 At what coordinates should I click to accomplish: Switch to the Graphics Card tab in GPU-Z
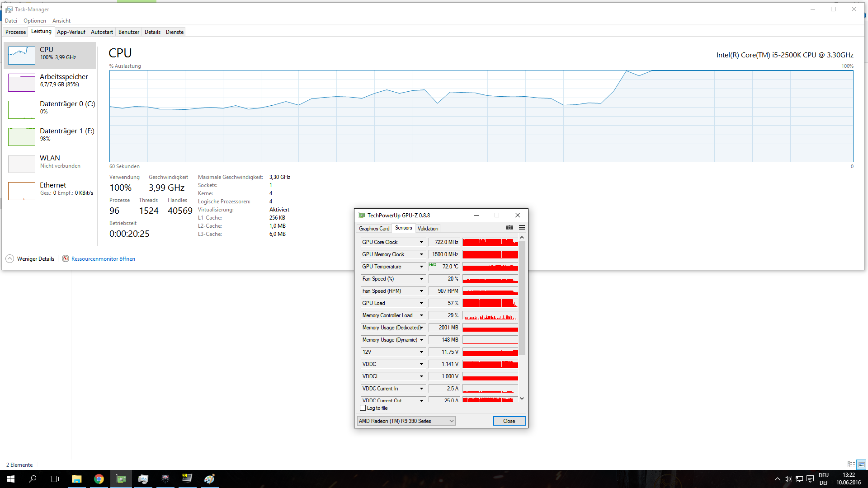pyautogui.click(x=374, y=229)
